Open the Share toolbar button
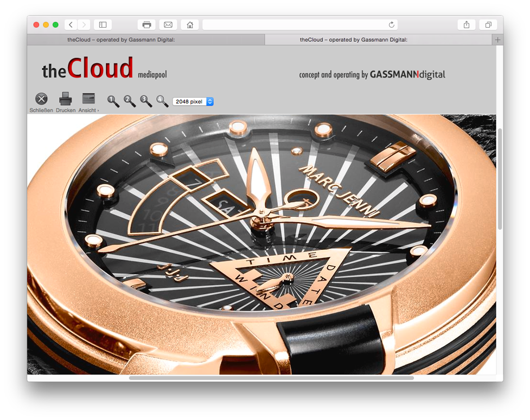The width and height of the screenshot is (530, 420). click(467, 25)
